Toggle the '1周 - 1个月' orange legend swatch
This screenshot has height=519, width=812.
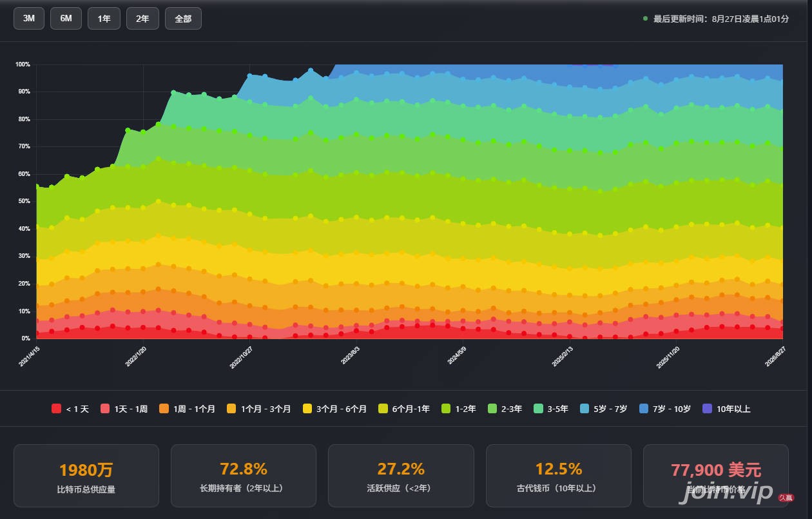coord(164,409)
